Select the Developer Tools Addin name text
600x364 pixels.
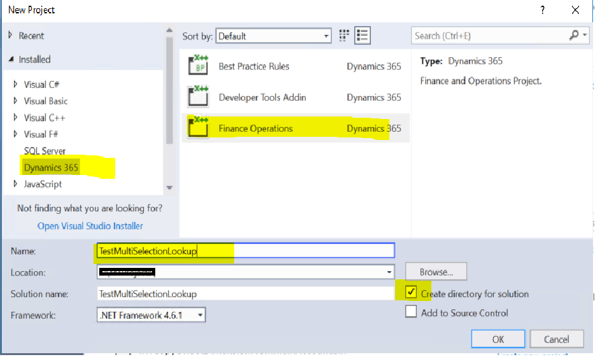pos(263,97)
